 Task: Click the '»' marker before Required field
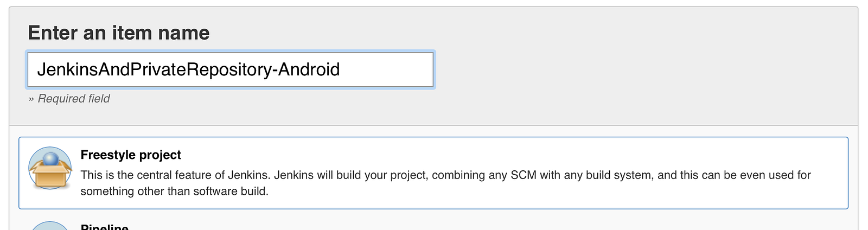31,99
